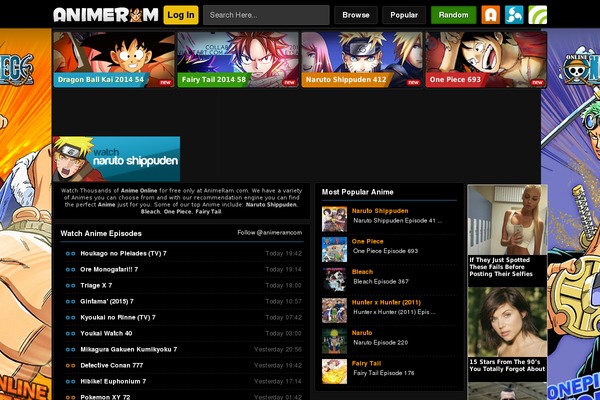Click One Piece link in intro text
Screen dimensions: 600x400
pos(177,212)
